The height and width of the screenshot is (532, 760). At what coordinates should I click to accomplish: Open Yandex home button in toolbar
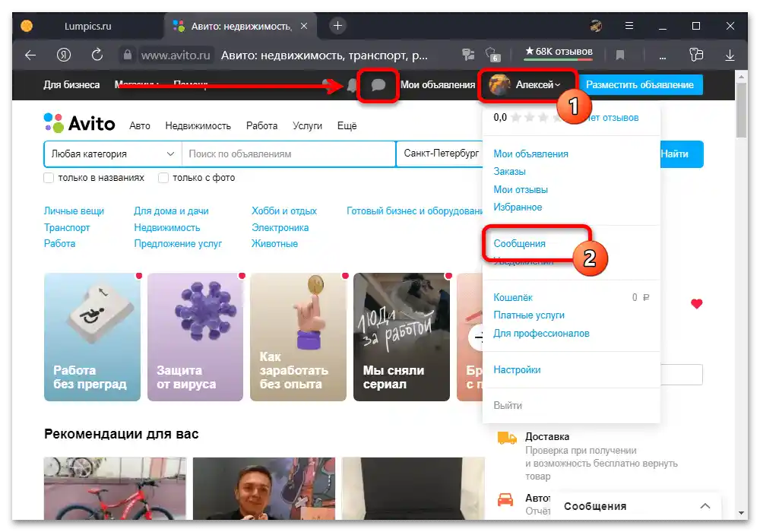tap(64, 55)
